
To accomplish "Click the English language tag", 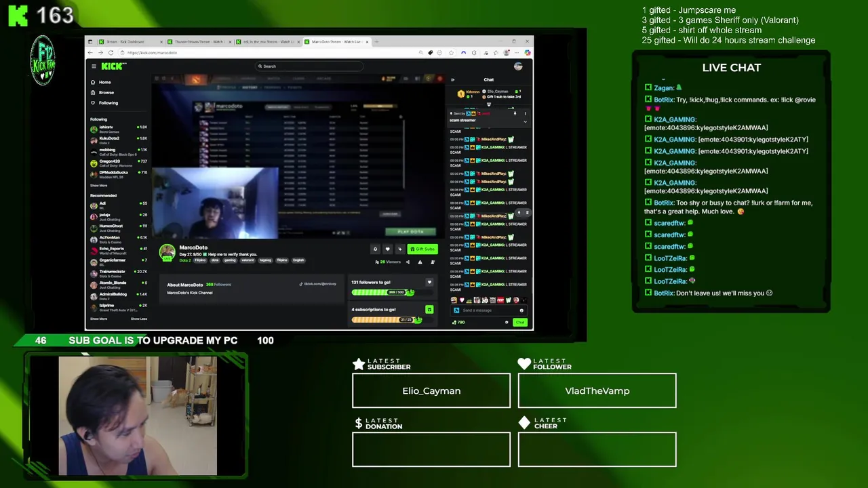I will tap(298, 260).
